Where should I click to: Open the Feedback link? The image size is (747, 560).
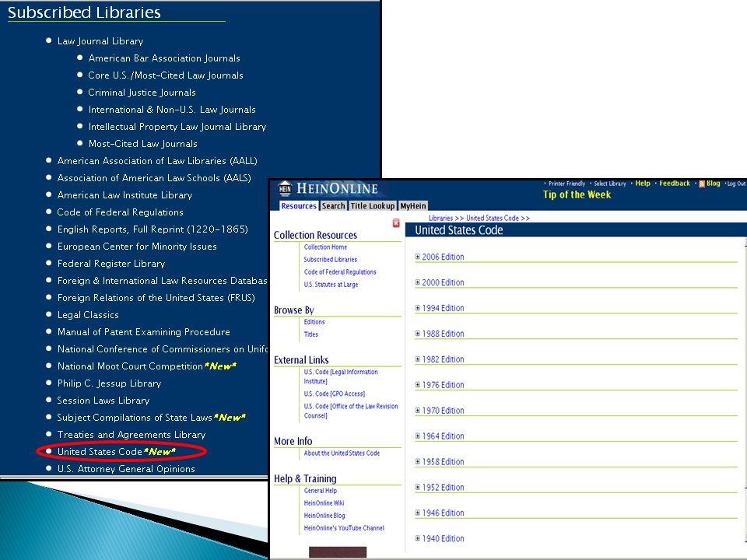click(x=675, y=184)
